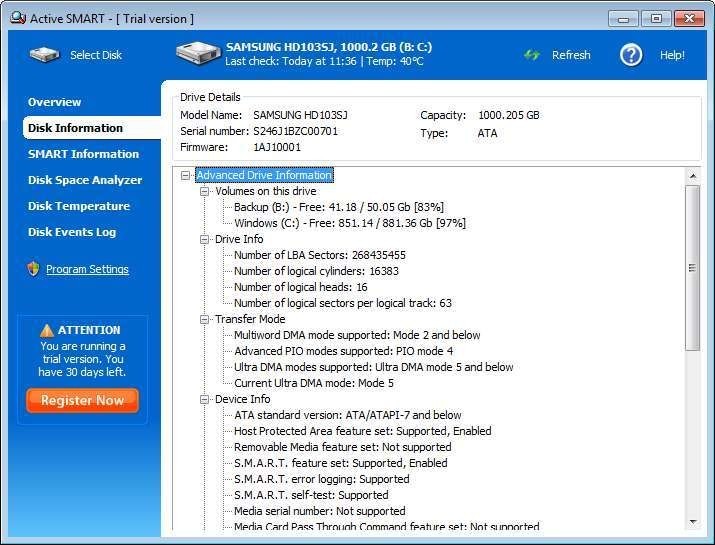Screen dimensions: 715x545
Task: Collapse the Transfer Mode node
Action: click(204, 319)
